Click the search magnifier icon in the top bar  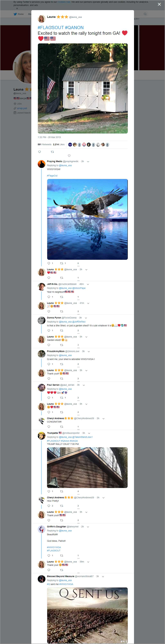point(145,14)
